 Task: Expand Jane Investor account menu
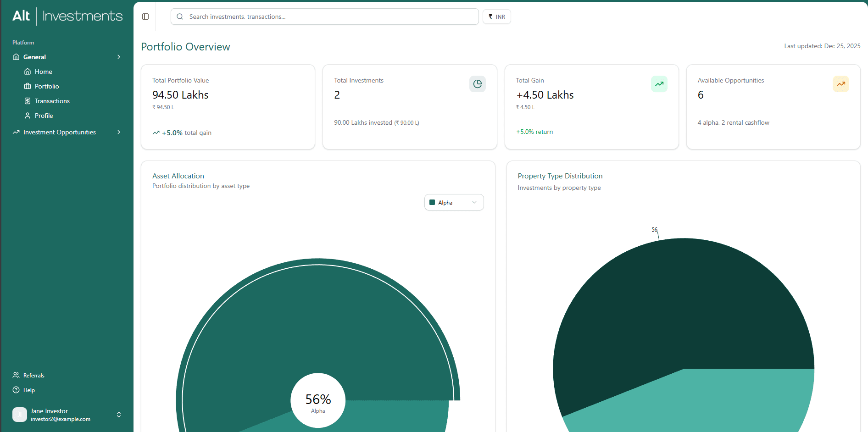pyautogui.click(x=119, y=415)
